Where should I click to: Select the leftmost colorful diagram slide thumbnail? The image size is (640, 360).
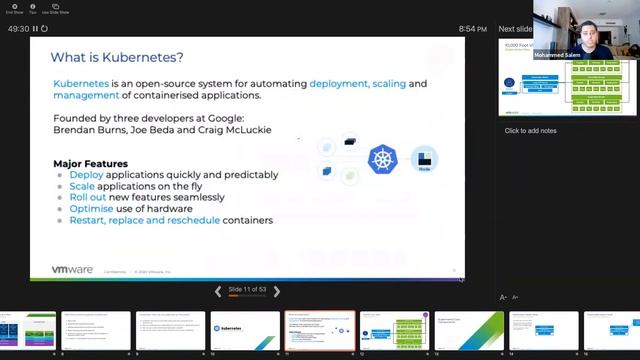[28, 331]
